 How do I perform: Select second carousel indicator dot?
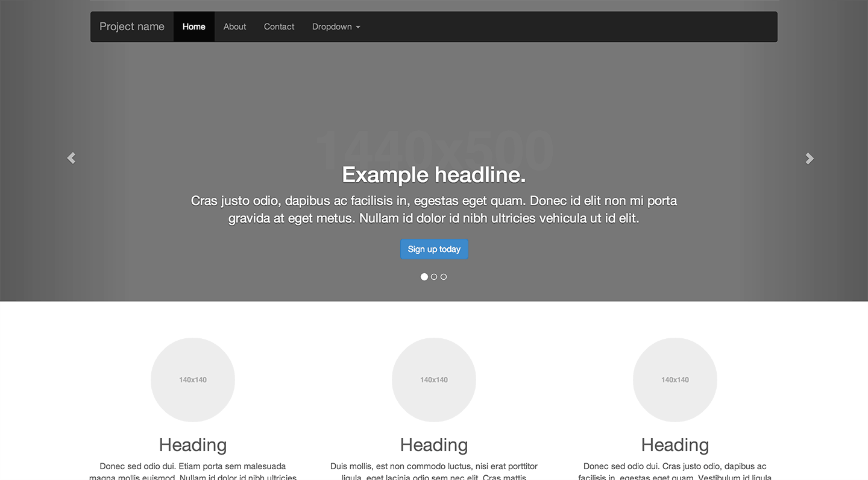[x=434, y=277]
